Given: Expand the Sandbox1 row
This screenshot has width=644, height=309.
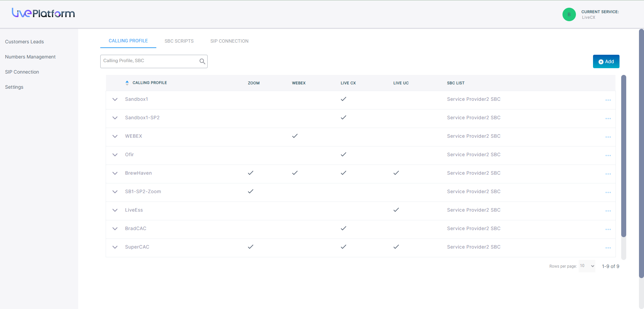Looking at the screenshot, I should 115,99.
